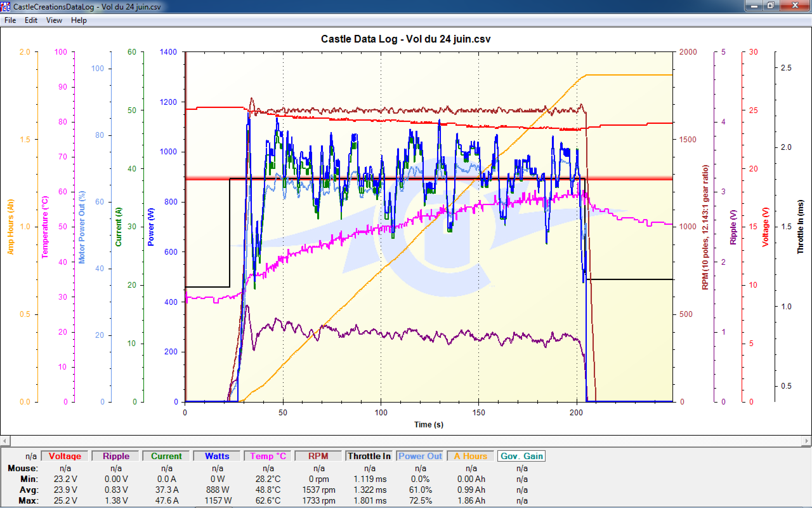Toggle the Power Out data series button
This screenshot has height=508, width=812.
[x=420, y=456]
